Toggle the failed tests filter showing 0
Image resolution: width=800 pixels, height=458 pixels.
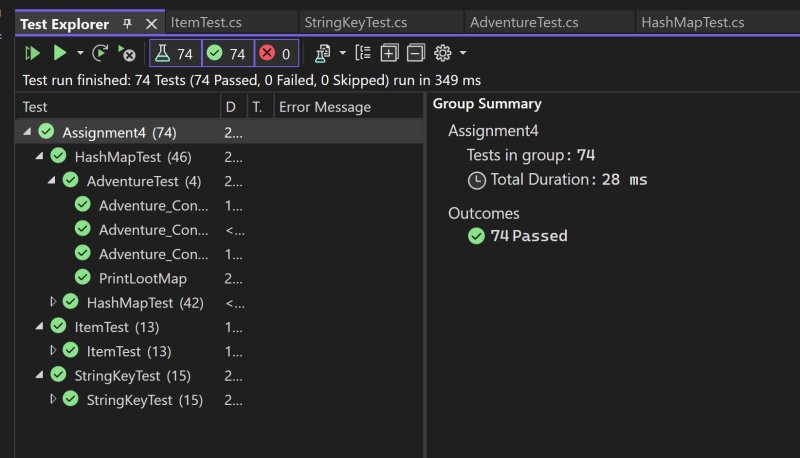pyautogui.click(x=276, y=54)
